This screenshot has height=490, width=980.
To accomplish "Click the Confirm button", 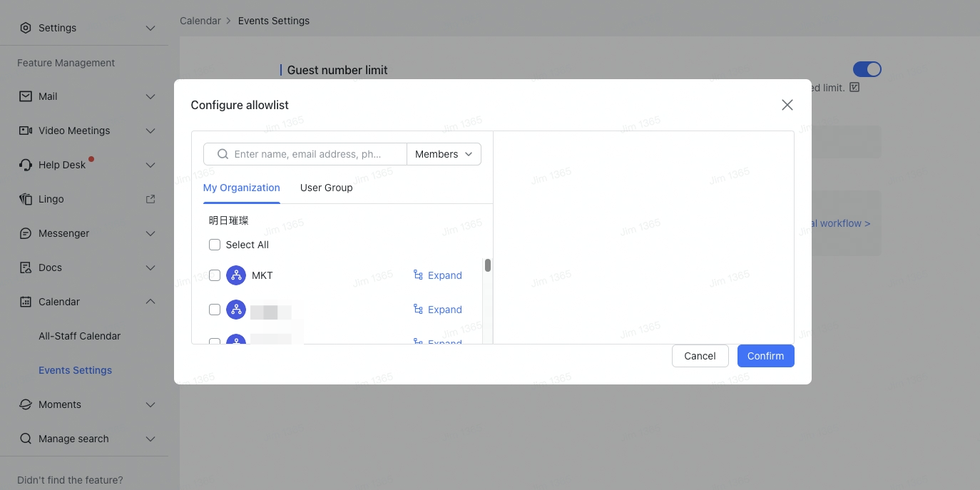I will 765,356.
